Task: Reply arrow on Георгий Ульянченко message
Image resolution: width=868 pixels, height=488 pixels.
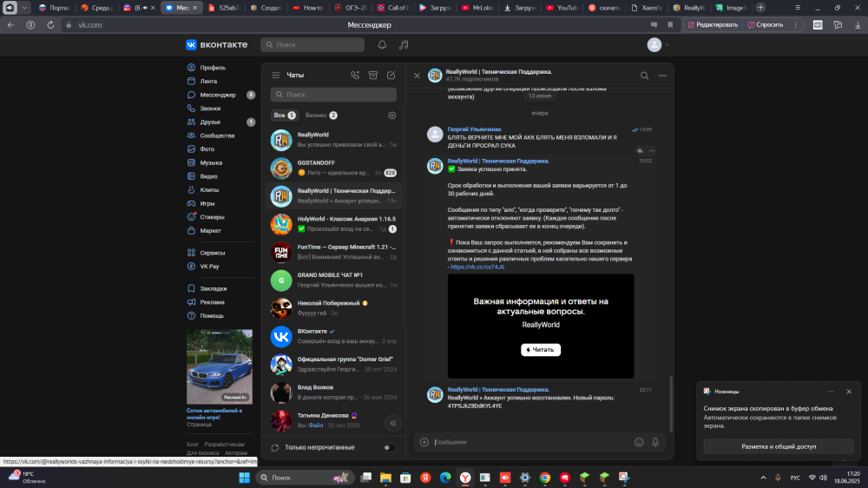Action: (x=640, y=151)
